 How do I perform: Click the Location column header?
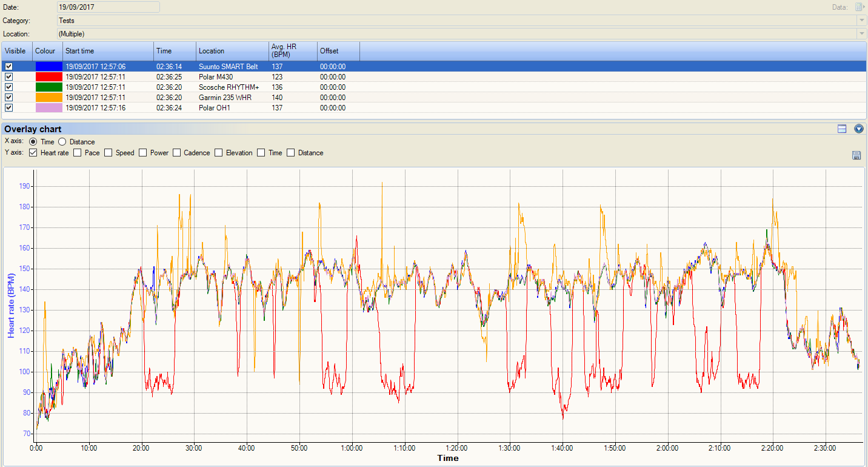pyautogui.click(x=232, y=51)
